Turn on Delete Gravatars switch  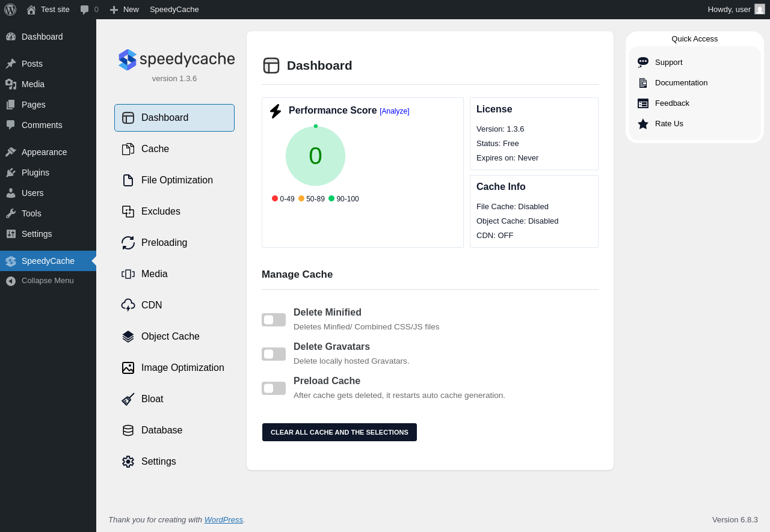coord(274,354)
